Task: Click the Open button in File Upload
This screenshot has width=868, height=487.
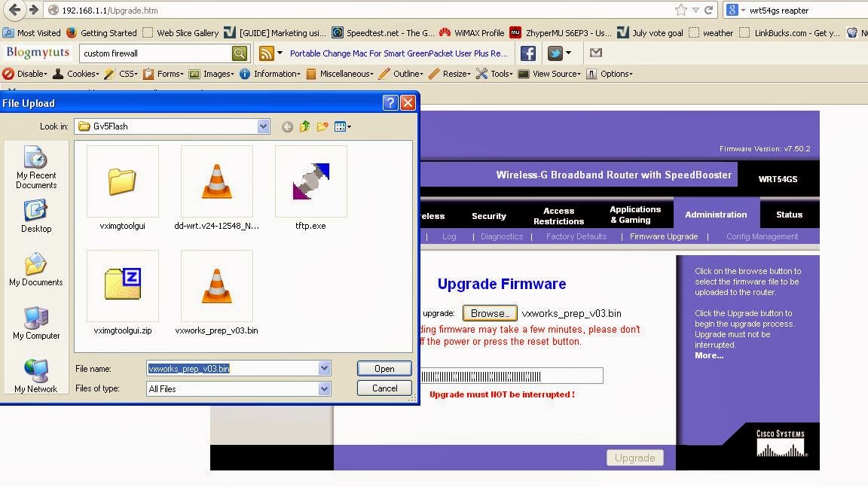Action: pos(384,369)
